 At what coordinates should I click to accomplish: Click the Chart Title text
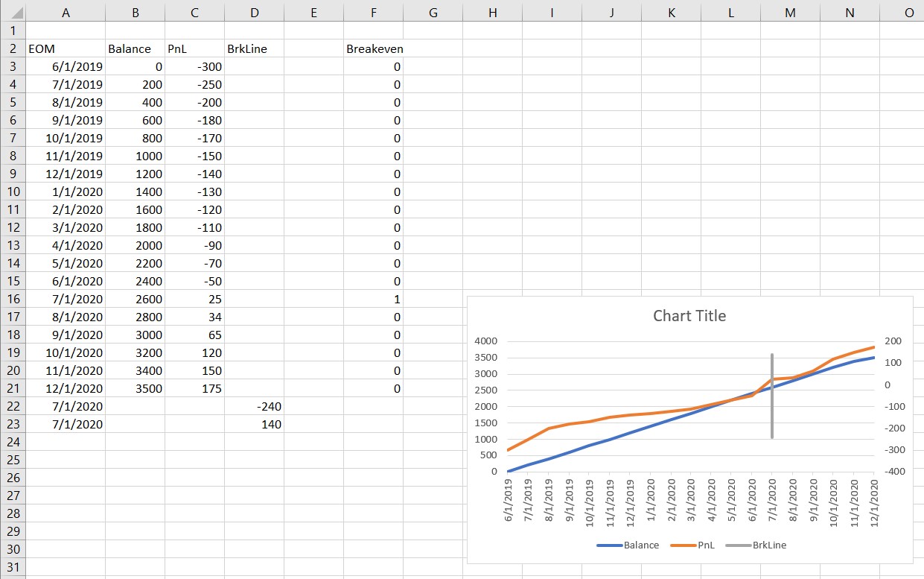point(689,316)
